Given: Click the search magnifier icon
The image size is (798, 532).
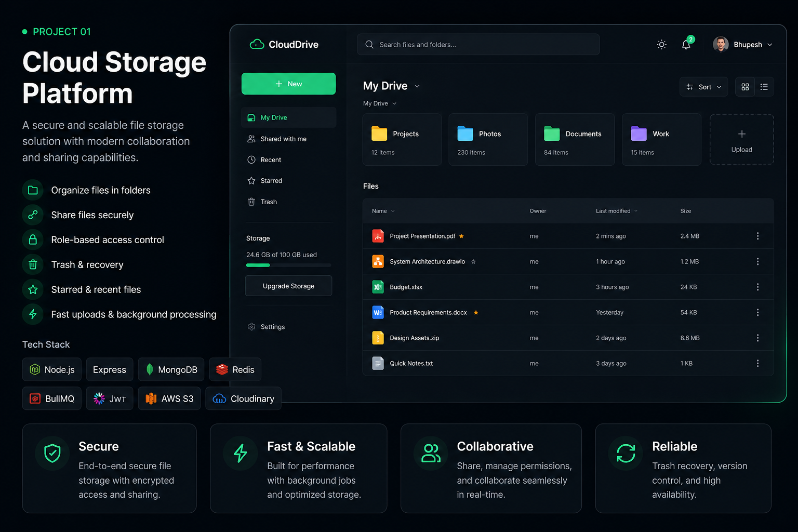Looking at the screenshot, I should click(x=369, y=45).
